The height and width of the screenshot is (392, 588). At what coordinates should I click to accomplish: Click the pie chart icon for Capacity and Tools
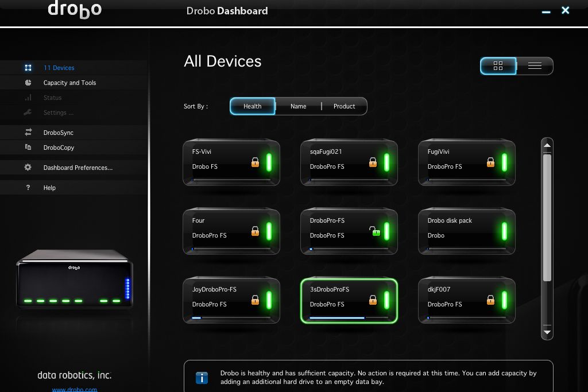point(28,83)
